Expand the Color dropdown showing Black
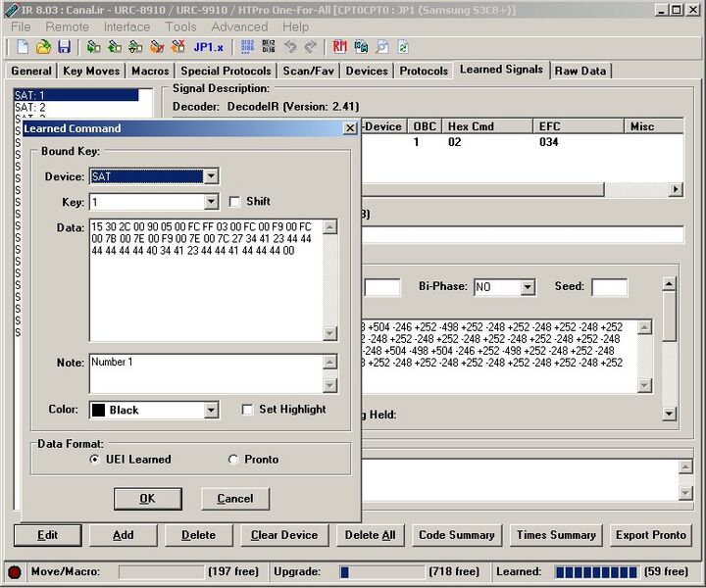This screenshot has height=588, width=706. [211, 410]
